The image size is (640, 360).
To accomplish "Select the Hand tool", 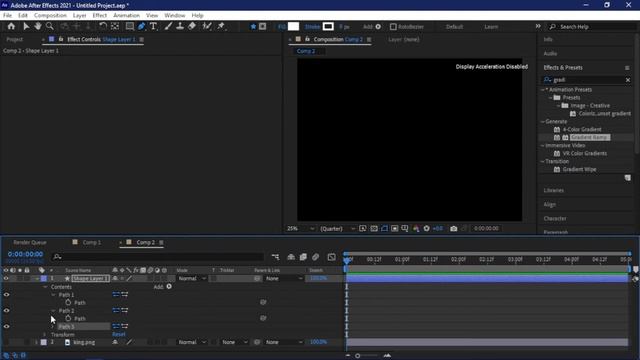I will (38, 27).
